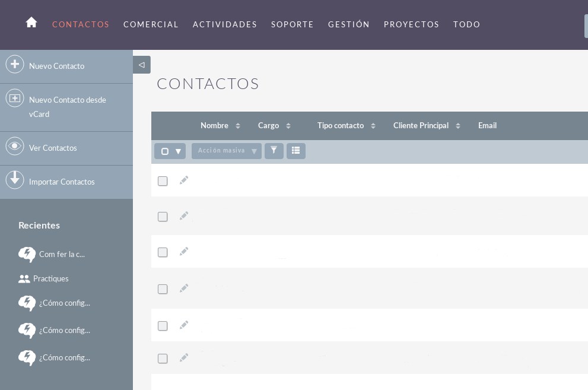Check the fifth contact row checkbox

163,326
